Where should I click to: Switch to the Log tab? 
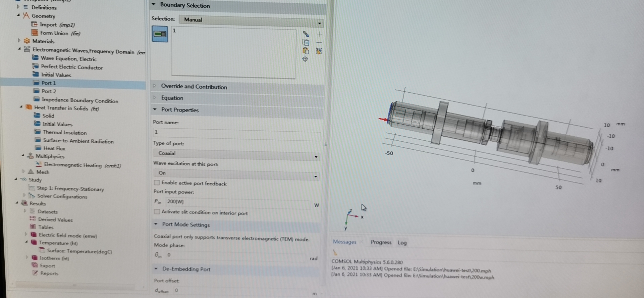402,243
